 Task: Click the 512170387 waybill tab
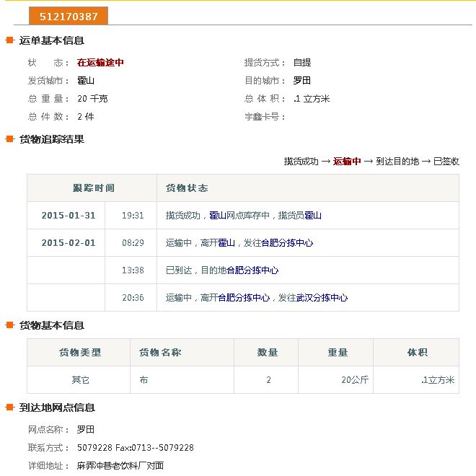point(69,16)
